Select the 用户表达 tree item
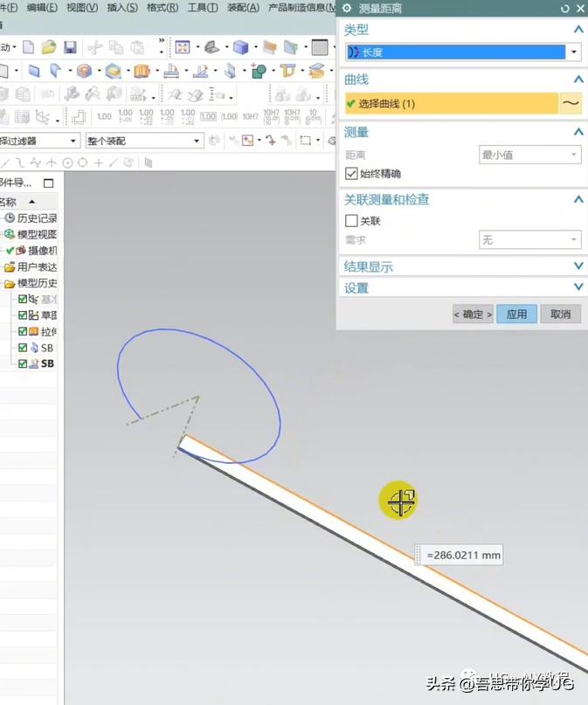The image size is (588, 705). [37, 267]
